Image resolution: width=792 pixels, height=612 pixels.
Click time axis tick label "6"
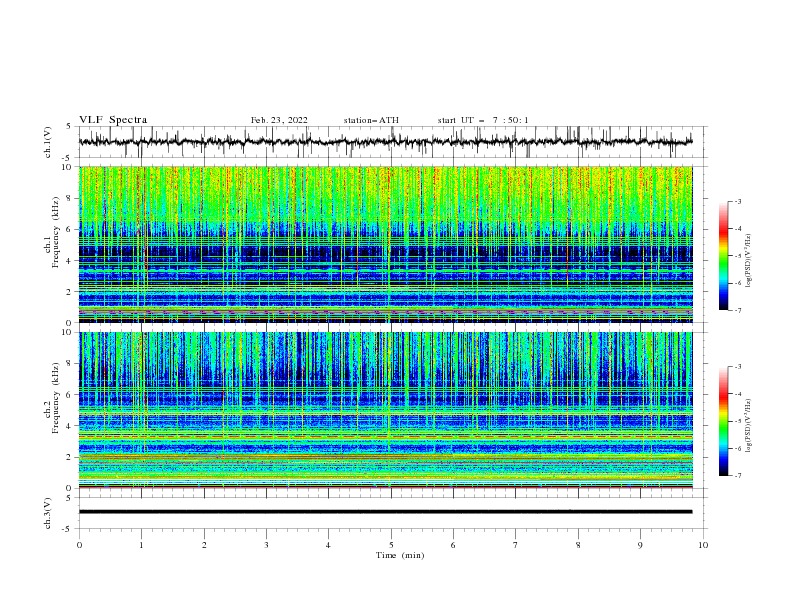click(453, 545)
